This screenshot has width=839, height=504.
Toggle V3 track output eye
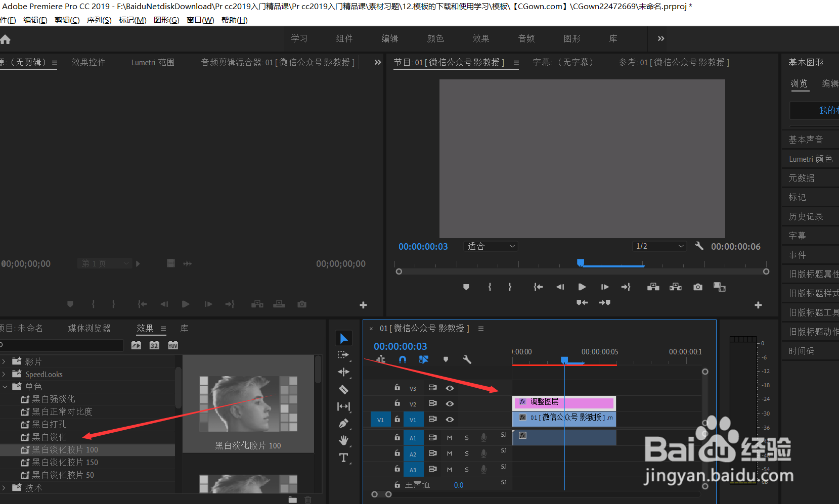point(450,388)
